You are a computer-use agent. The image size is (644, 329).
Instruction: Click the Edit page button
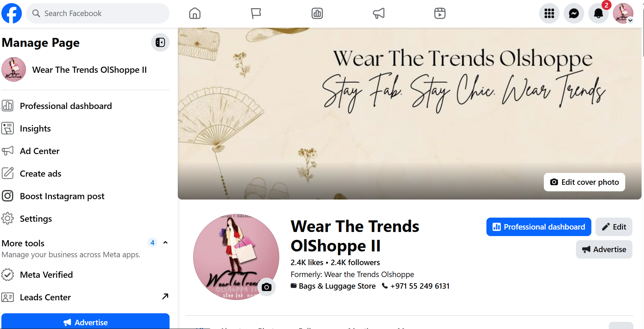pyautogui.click(x=614, y=227)
